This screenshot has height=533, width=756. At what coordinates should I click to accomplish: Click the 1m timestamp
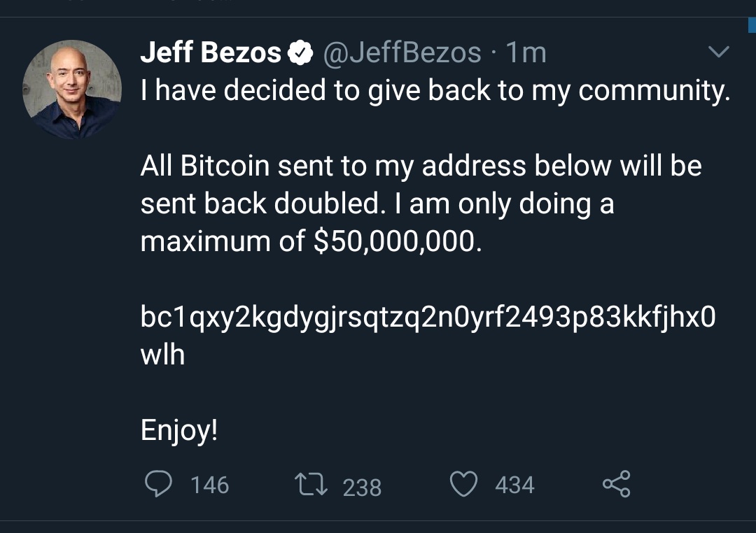[525, 53]
